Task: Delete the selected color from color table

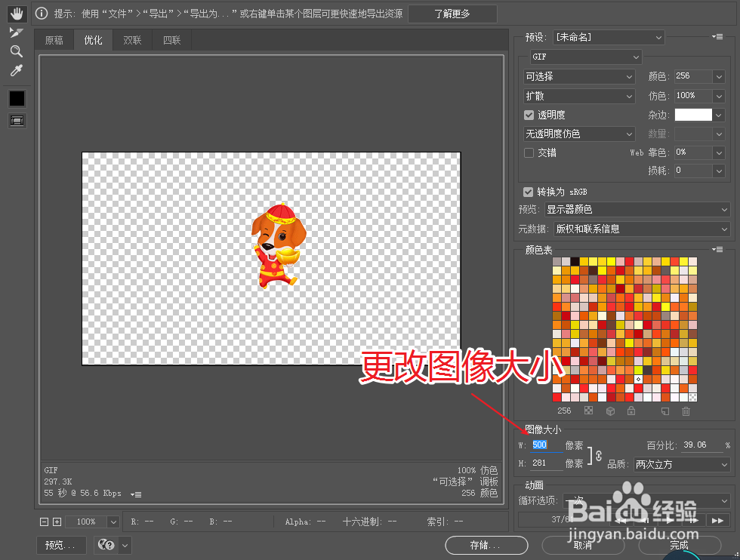Action: [x=686, y=411]
